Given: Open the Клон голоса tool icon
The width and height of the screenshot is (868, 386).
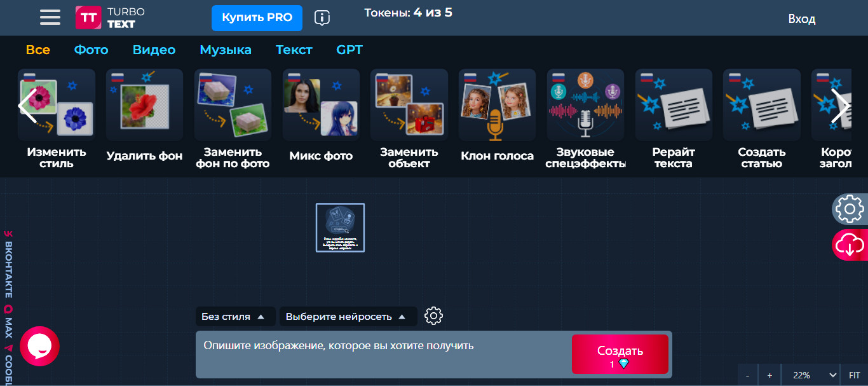Looking at the screenshot, I should pos(497,105).
